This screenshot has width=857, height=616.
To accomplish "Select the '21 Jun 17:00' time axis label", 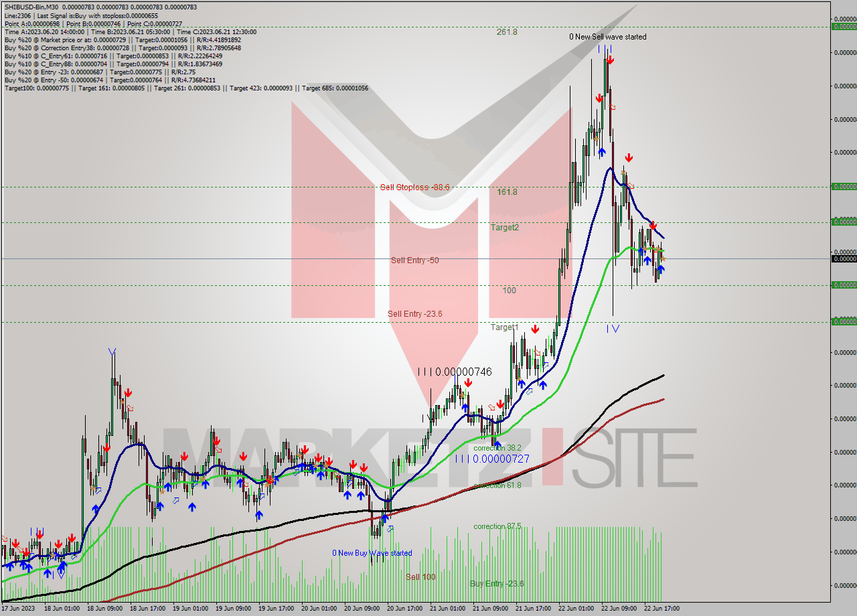I will [534, 609].
